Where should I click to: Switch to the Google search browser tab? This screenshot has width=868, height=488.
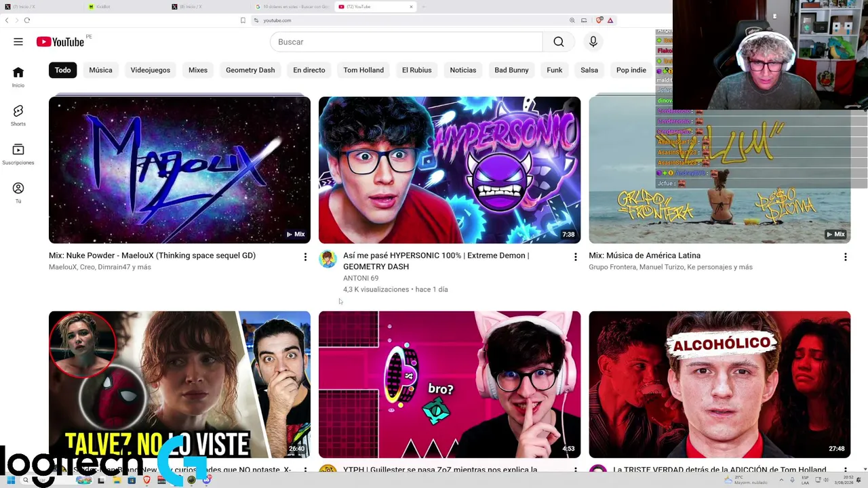tap(293, 7)
